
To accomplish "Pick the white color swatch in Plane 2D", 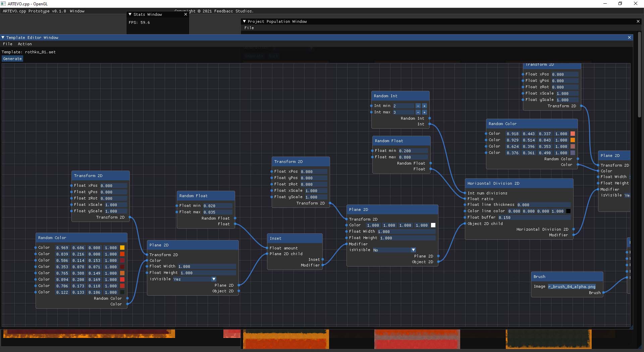I will 433,225.
